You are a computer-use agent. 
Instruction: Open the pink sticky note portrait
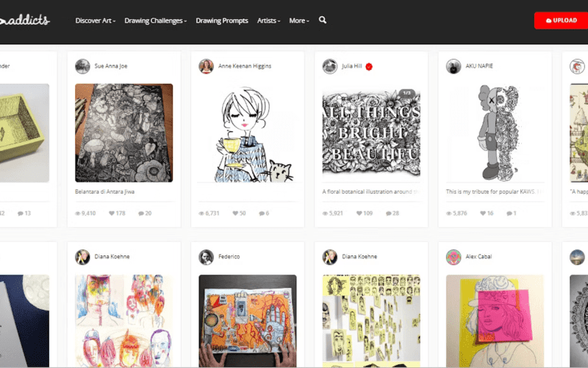(495, 321)
